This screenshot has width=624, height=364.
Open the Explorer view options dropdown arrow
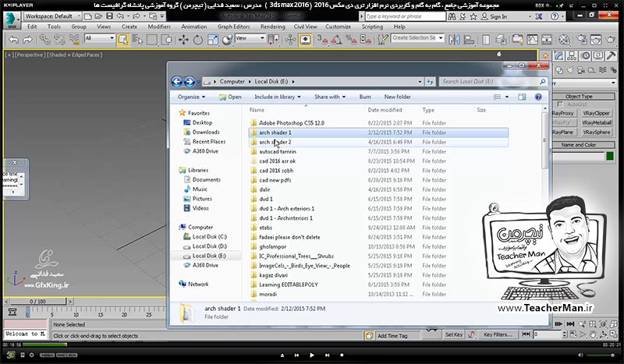pos(507,97)
